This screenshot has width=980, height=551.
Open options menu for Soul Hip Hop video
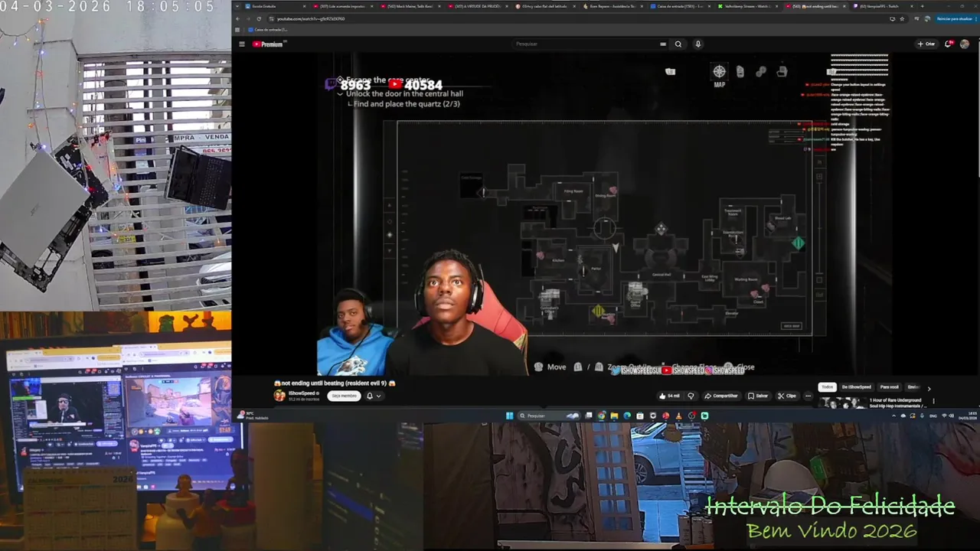tap(933, 401)
